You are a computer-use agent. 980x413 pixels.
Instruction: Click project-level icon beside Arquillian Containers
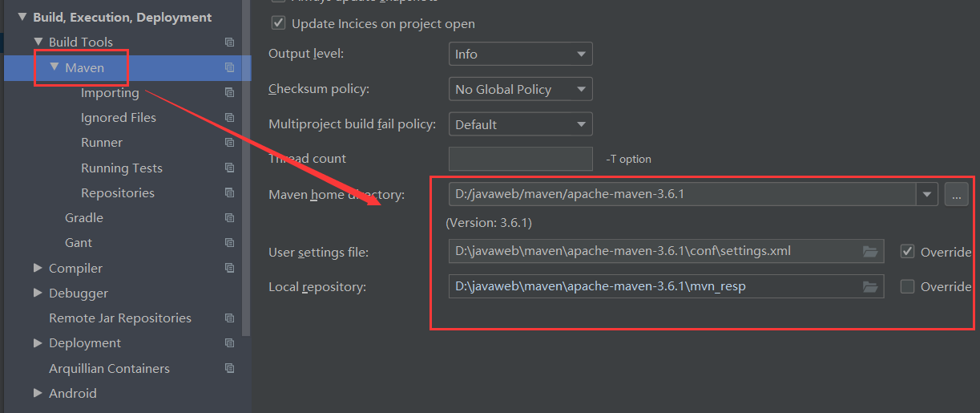tap(230, 369)
